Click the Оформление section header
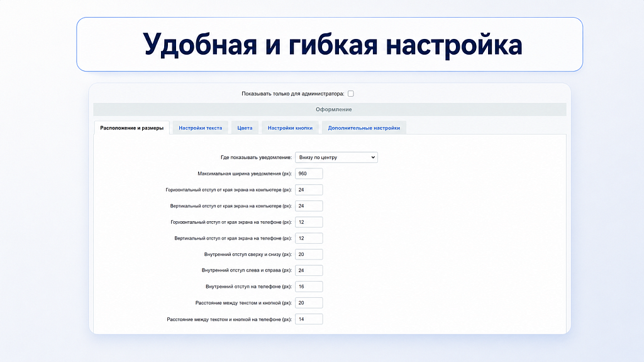 (x=330, y=109)
